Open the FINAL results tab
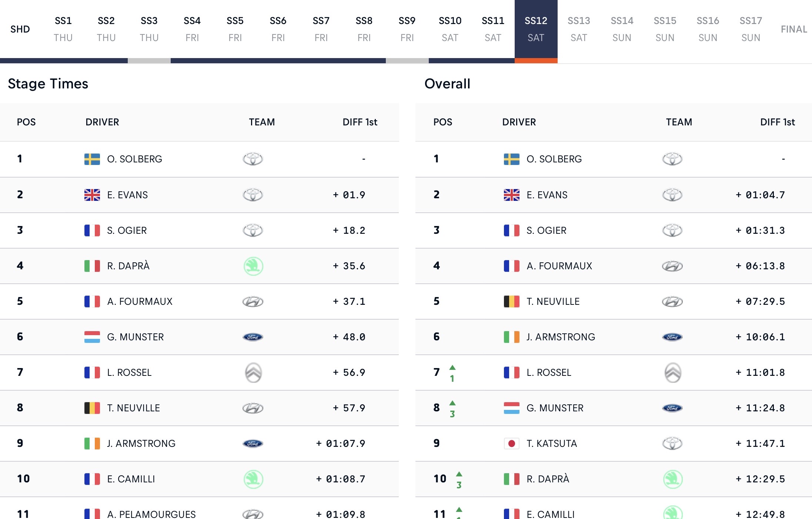Screen dimensions: 812x519 pyautogui.click(x=794, y=29)
